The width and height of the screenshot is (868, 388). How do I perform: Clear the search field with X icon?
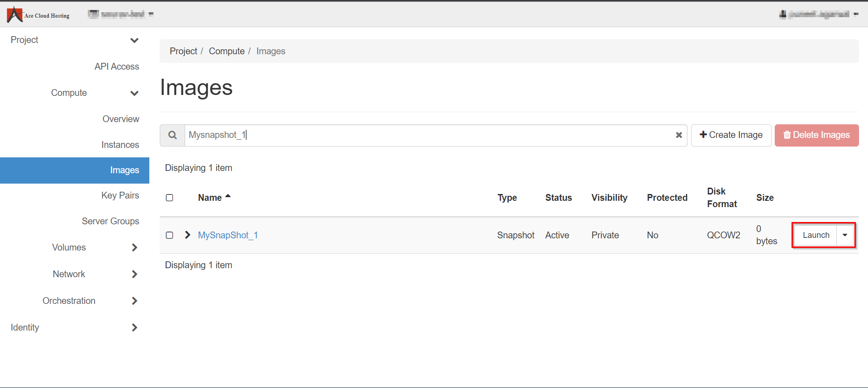click(679, 135)
